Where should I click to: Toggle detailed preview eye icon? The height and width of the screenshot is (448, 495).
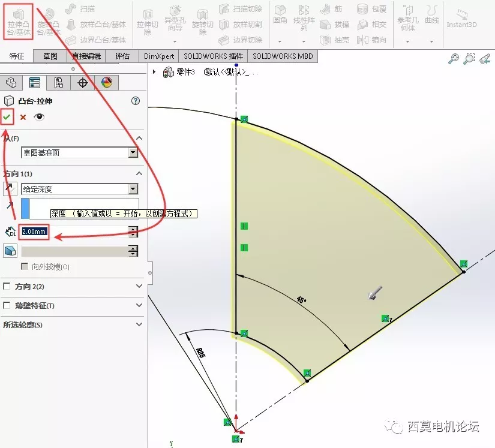(x=39, y=117)
